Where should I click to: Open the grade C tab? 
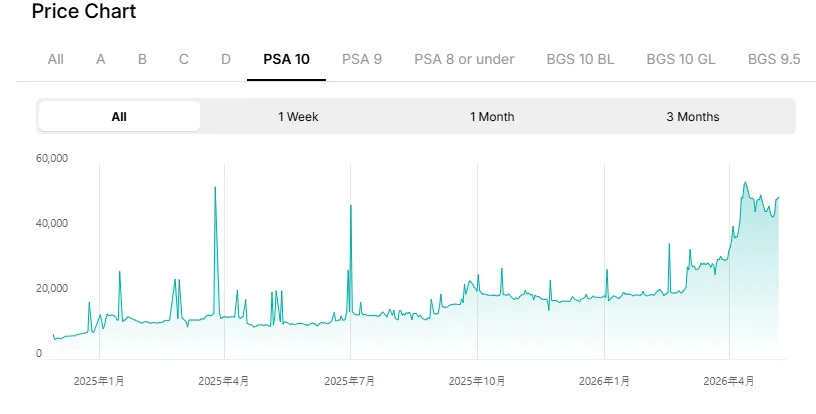coord(184,59)
